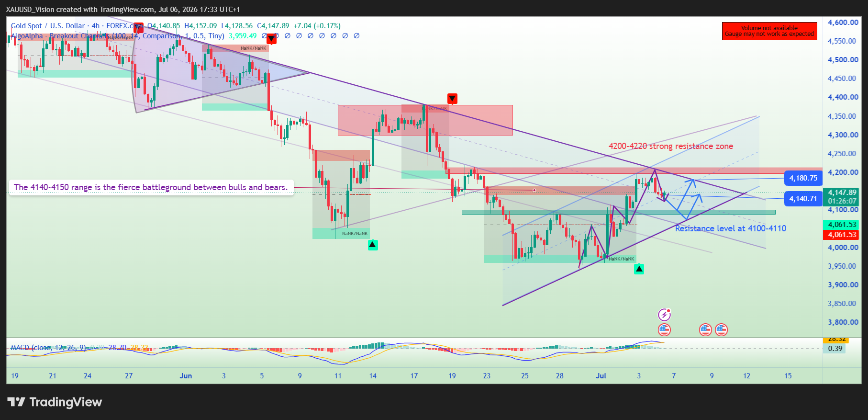Click the high price H4,152.09

pos(200,26)
